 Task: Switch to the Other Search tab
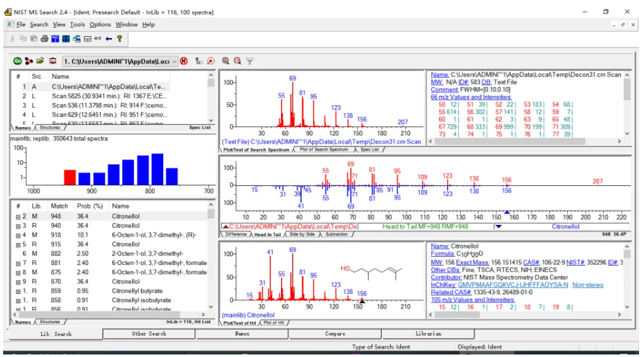(149, 334)
